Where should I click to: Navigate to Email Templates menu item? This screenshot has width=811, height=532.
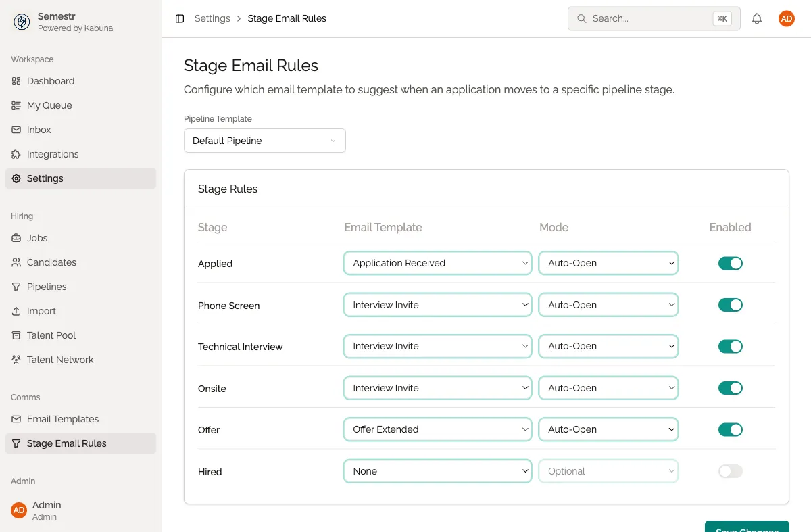63,419
